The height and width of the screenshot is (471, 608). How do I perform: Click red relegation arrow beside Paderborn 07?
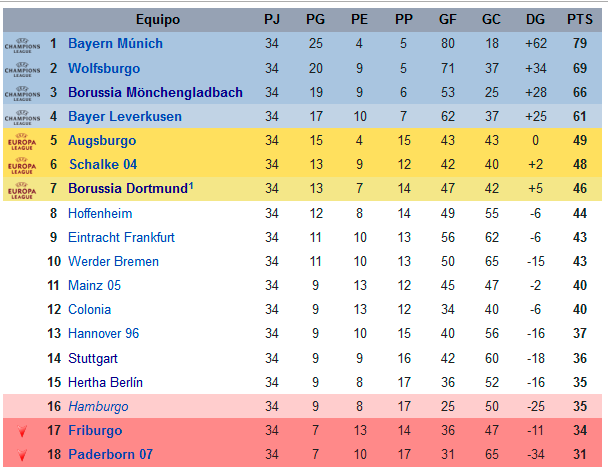pyautogui.click(x=22, y=455)
